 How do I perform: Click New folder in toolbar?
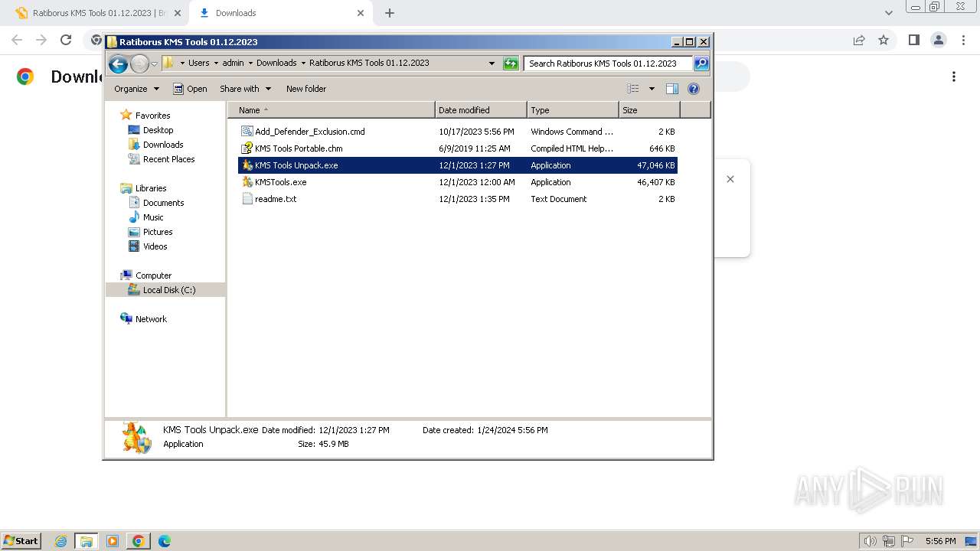[x=306, y=89]
